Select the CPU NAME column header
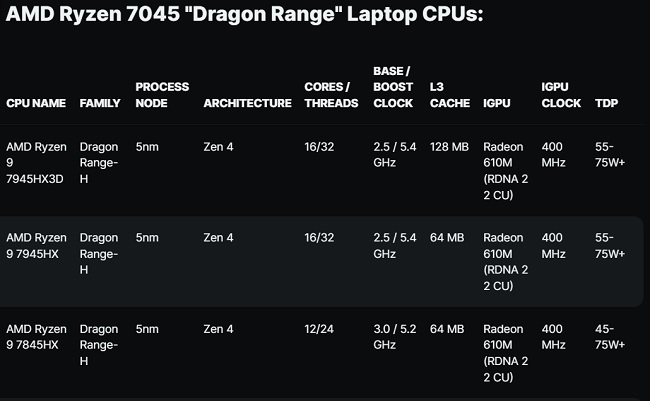 [36, 103]
